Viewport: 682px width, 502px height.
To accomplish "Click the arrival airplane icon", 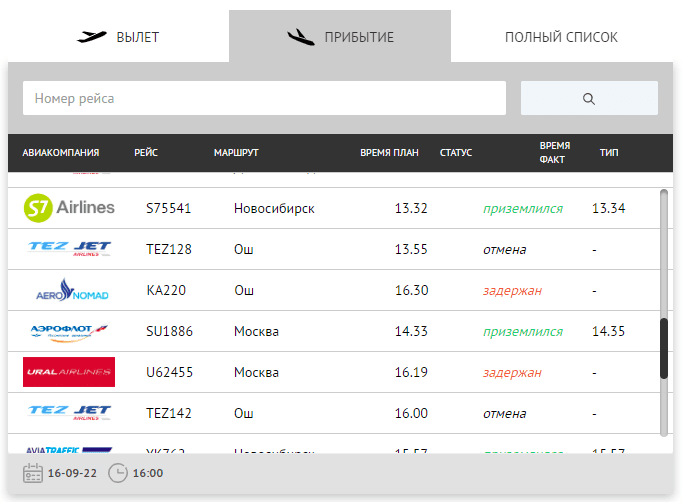I will (x=301, y=37).
